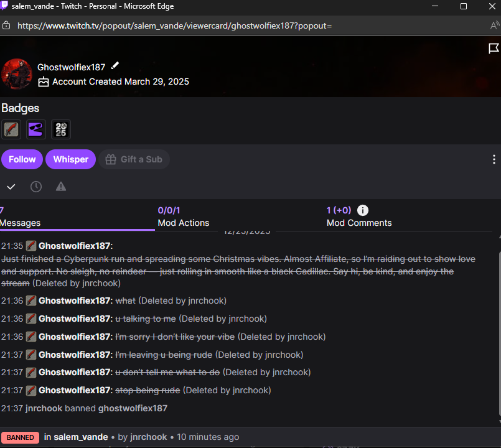This screenshot has height=448, width=501.
Task: Click the BANNED status label
Action: 20,437
